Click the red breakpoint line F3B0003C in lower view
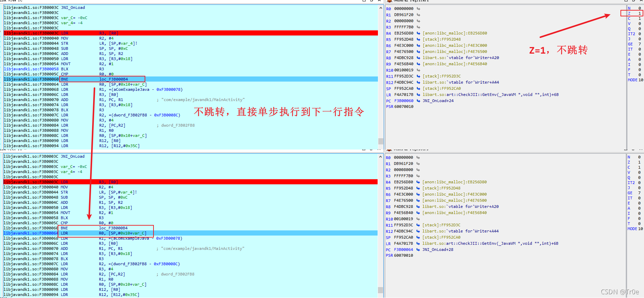 190,182
